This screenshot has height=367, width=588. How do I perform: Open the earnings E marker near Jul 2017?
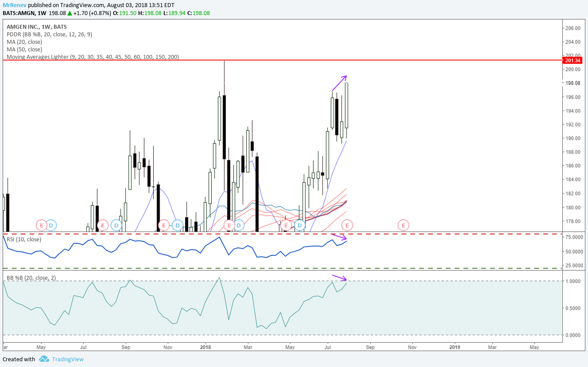[103, 225]
